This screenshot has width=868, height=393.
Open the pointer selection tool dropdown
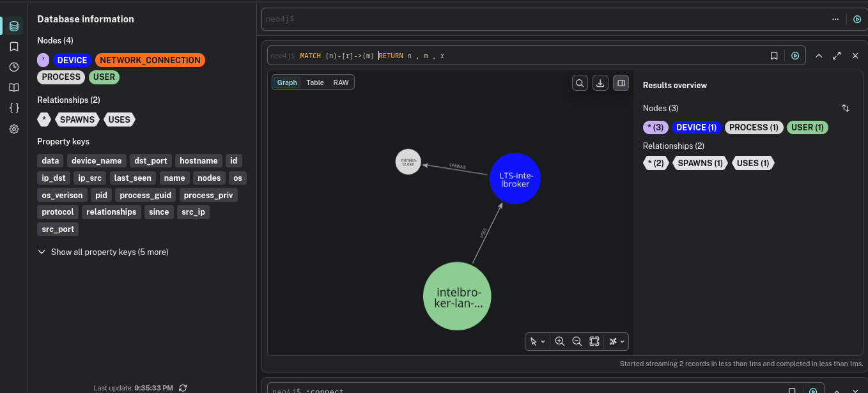(x=538, y=341)
